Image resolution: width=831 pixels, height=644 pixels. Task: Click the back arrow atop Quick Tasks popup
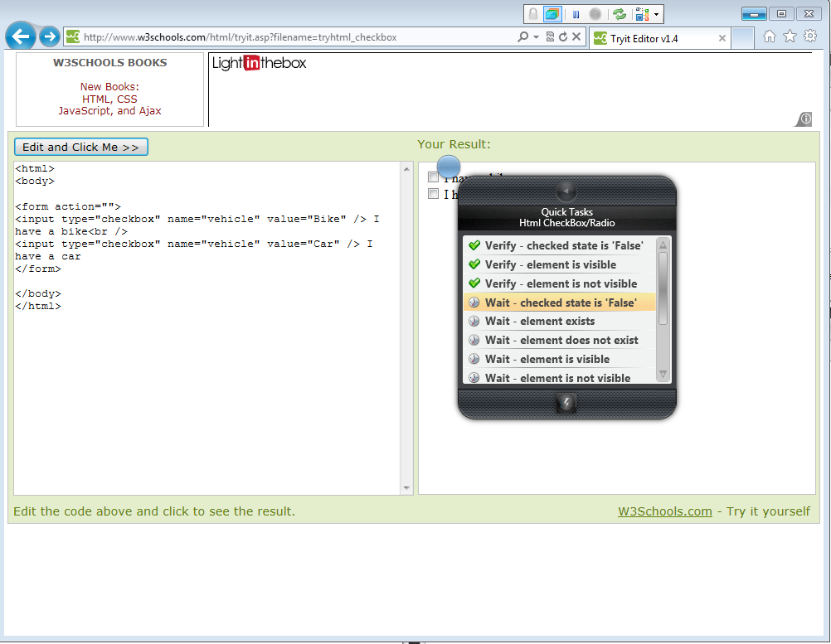pos(566,191)
